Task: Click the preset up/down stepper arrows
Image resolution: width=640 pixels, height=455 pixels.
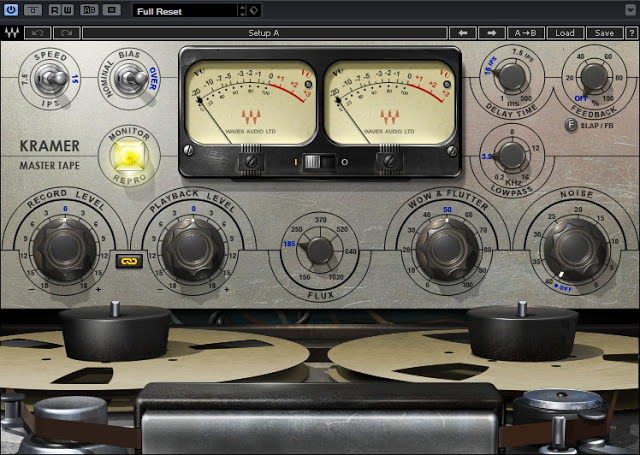Action: coord(241,10)
